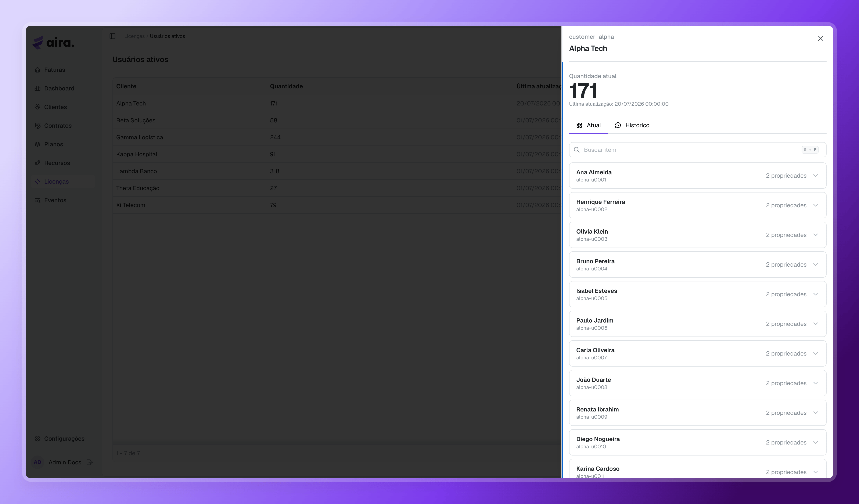The width and height of the screenshot is (859, 504).
Task: Click the Gamma Logística table cell
Action: tap(139, 137)
